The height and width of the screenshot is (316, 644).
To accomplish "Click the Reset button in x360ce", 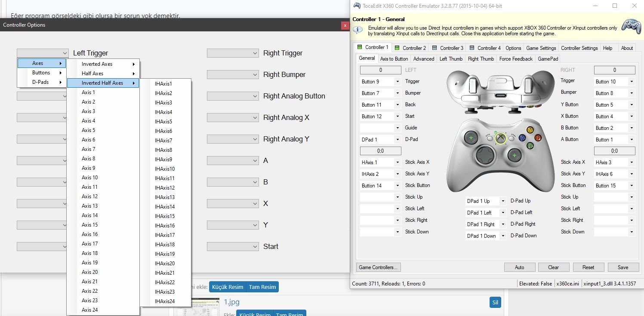I will pos(589,267).
